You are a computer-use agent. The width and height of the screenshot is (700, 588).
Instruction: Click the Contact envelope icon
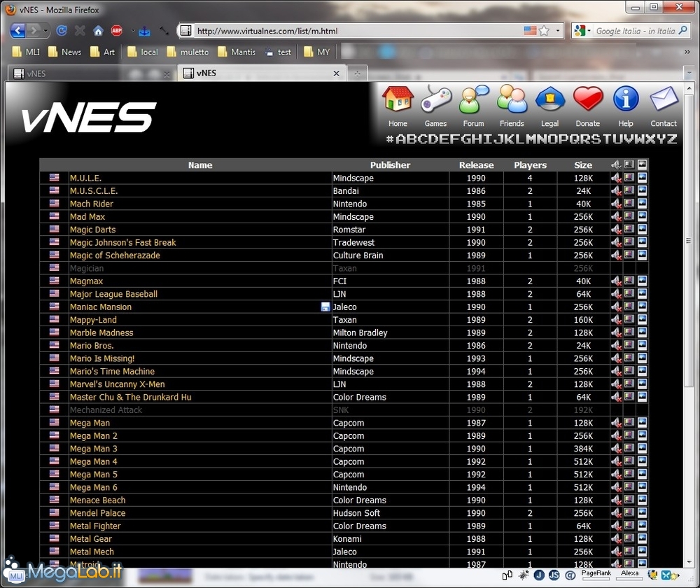(x=664, y=99)
